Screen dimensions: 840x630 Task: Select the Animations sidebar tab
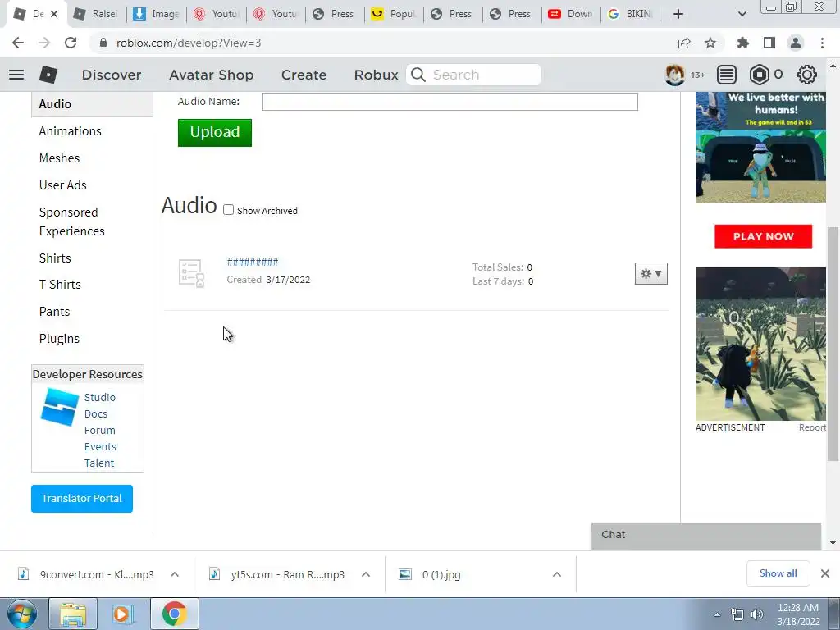click(71, 131)
